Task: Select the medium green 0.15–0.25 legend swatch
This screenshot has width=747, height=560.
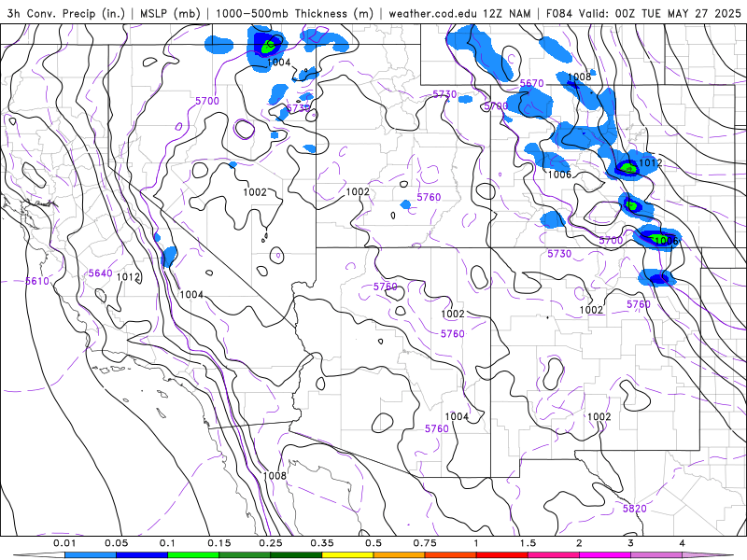Action: click(x=245, y=554)
